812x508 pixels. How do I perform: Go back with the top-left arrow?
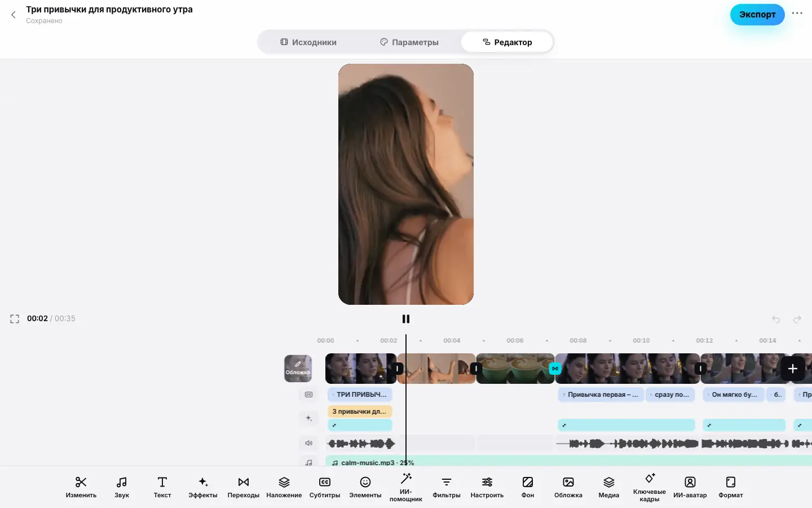click(14, 15)
